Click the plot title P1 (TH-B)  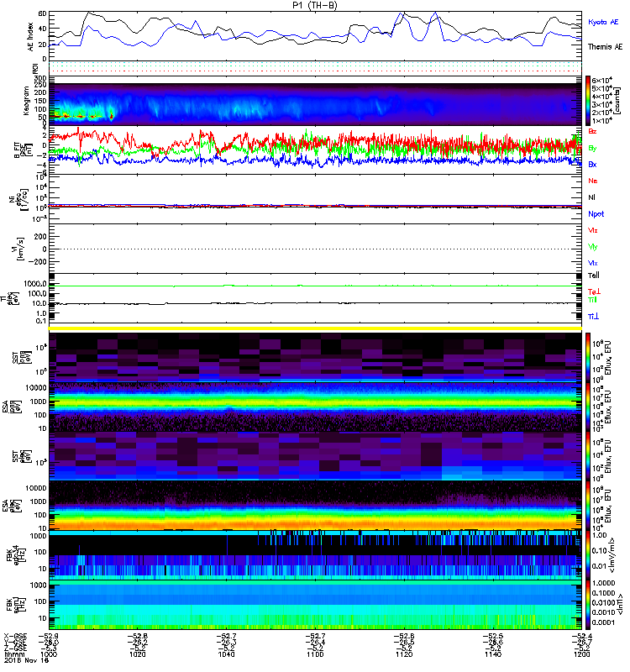pos(314,5)
